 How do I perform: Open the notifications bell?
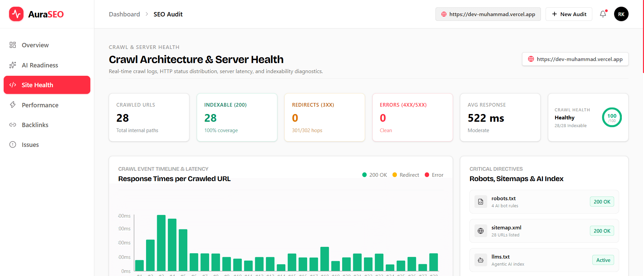(x=603, y=14)
